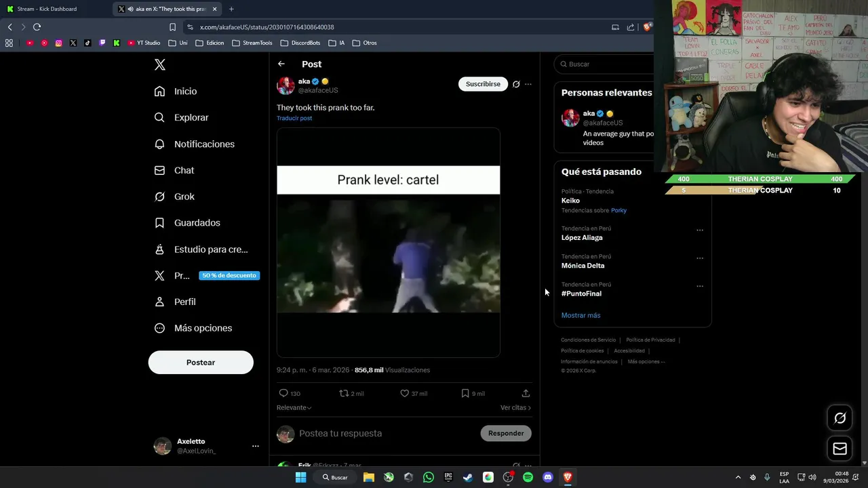Reload the page
This screenshot has height=488, width=868.
[37, 27]
